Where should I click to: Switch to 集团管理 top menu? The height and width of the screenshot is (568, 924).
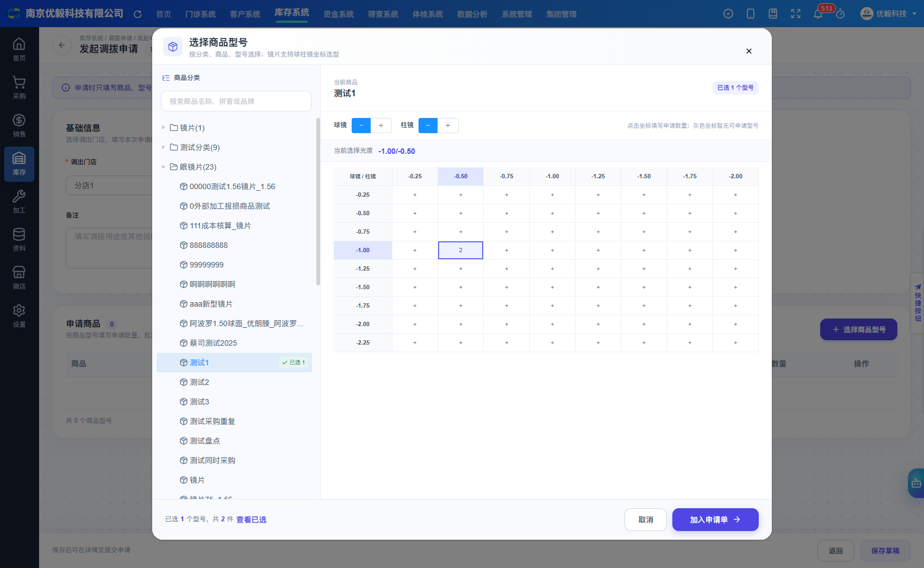(x=561, y=14)
